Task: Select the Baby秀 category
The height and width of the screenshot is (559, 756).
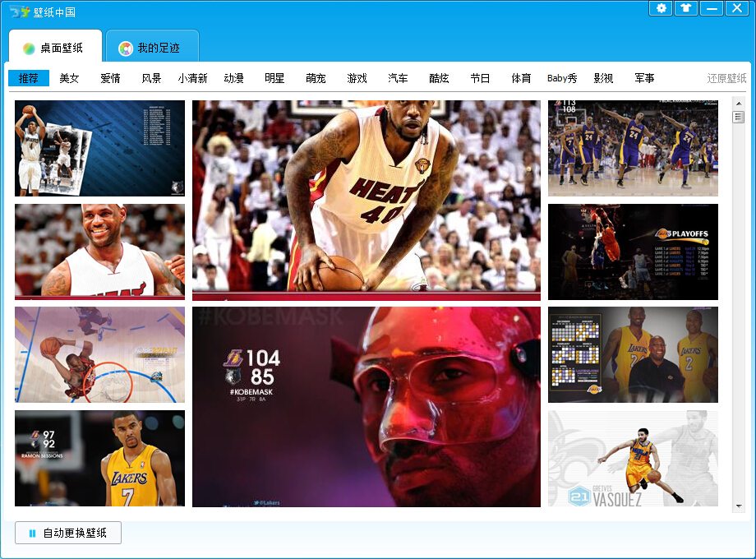Action: click(x=562, y=78)
